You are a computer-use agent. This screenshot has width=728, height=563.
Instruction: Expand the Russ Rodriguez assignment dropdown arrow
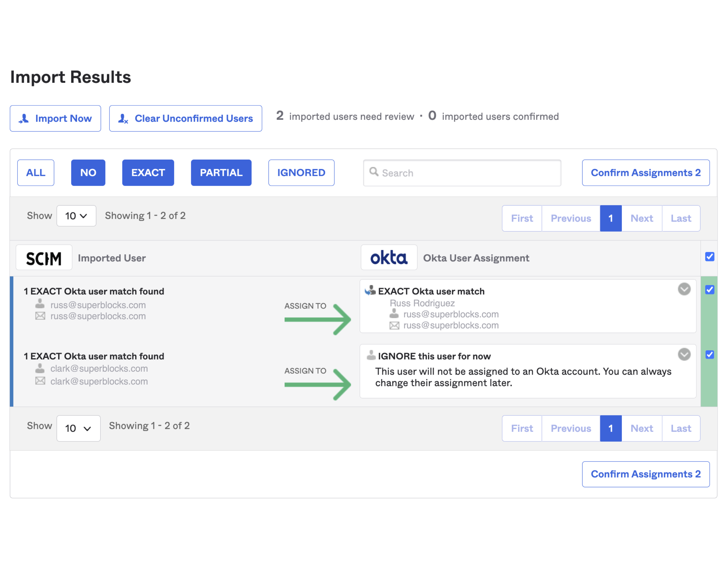[x=684, y=289]
